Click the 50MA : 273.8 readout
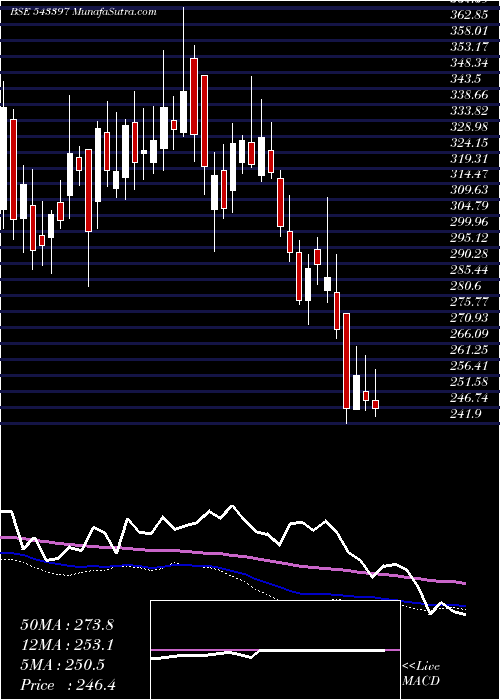Viewport: 500px width, 700px height. pyautogui.click(x=67, y=625)
